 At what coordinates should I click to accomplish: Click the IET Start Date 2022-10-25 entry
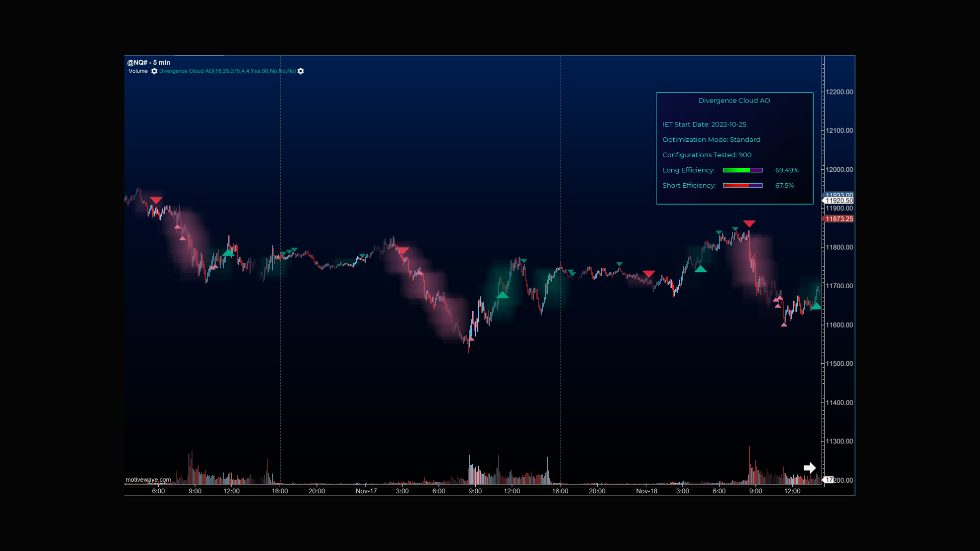704,124
